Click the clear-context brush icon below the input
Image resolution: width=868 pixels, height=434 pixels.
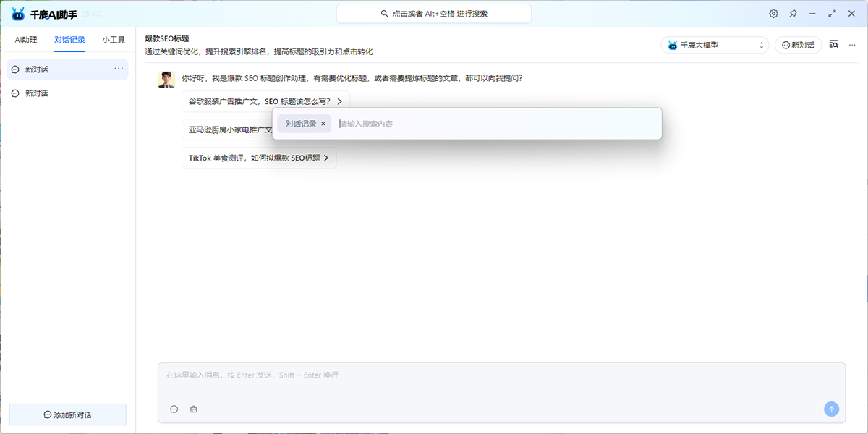pos(193,409)
